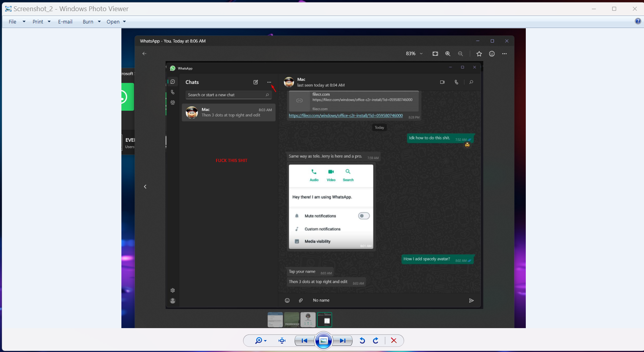
Task: Star the image with the favorite icon
Action: (479, 54)
